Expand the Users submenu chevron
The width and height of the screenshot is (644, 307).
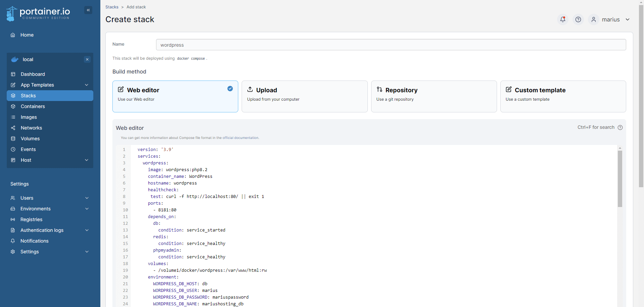87,198
